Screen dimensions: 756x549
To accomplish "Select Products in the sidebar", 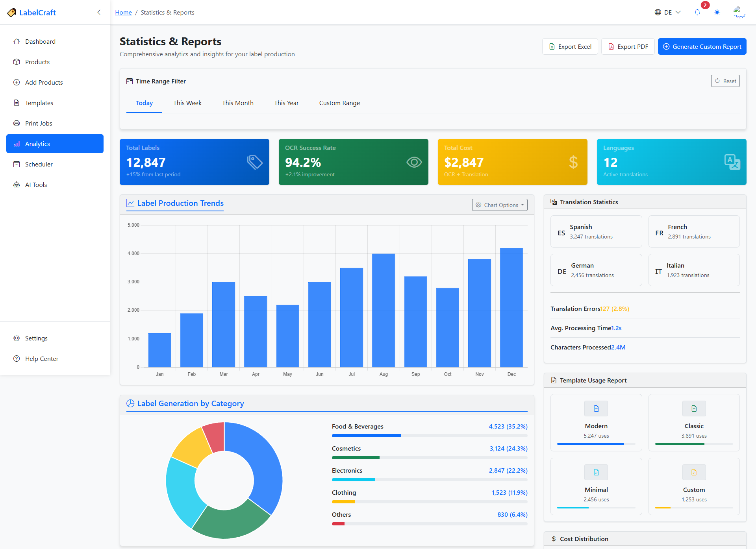I will (x=37, y=62).
